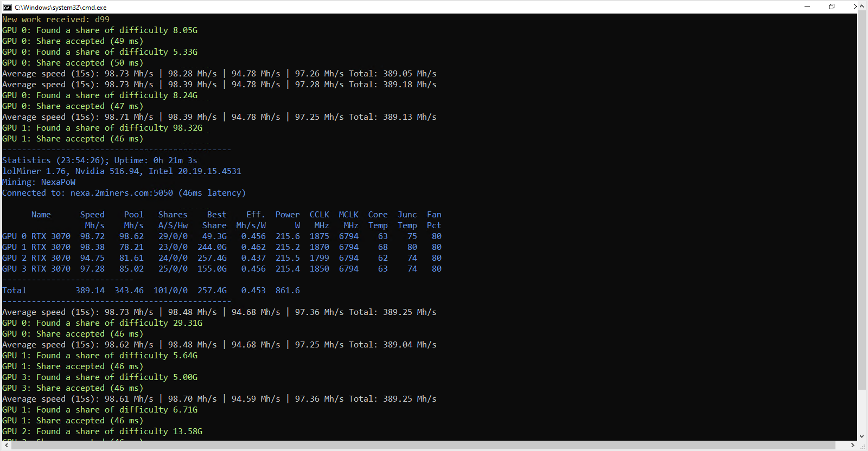Click GPU 1 best share 244.0G

click(x=212, y=247)
